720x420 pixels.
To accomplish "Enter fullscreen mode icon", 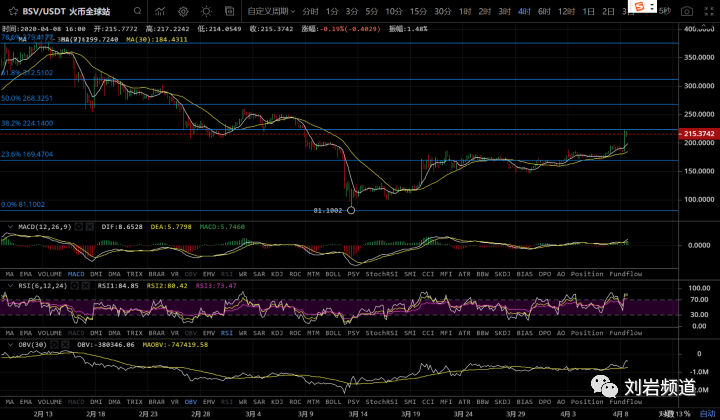I will click(x=709, y=11).
